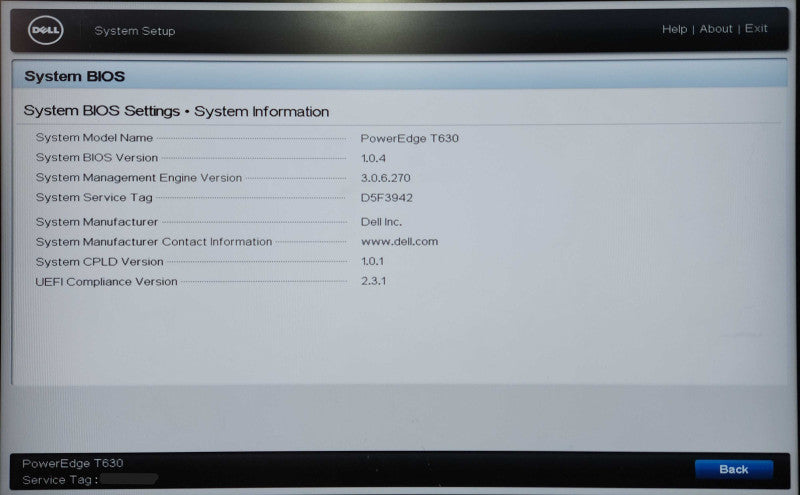The width and height of the screenshot is (800, 495).
Task: Select the UEFI Compliance Version label
Action: tap(106, 282)
